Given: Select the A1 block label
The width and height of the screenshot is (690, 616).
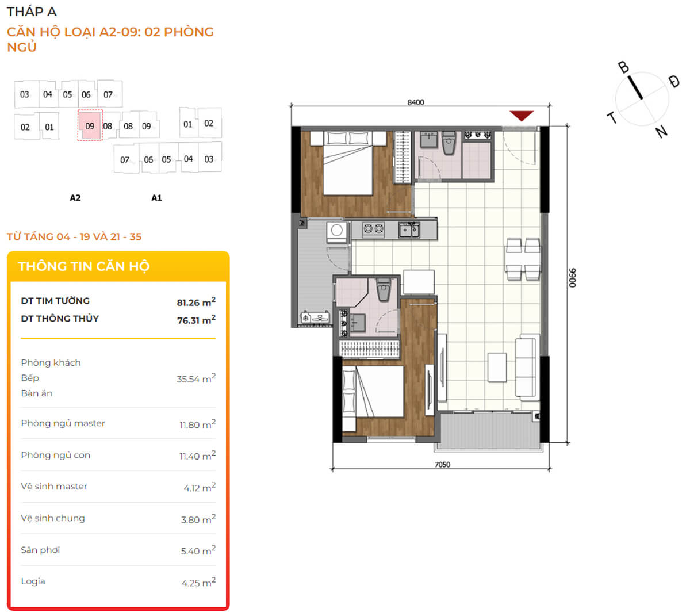Looking at the screenshot, I should 156,198.
